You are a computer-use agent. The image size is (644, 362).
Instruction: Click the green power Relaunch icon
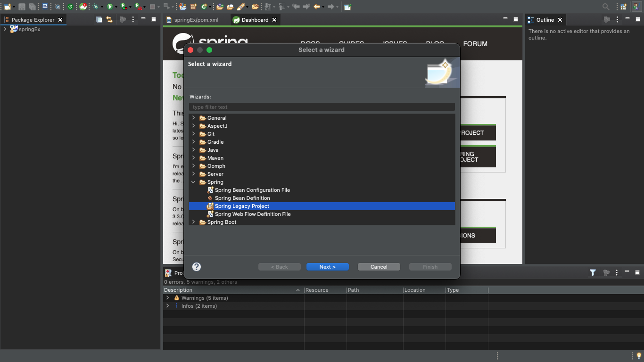click(70, 7)
